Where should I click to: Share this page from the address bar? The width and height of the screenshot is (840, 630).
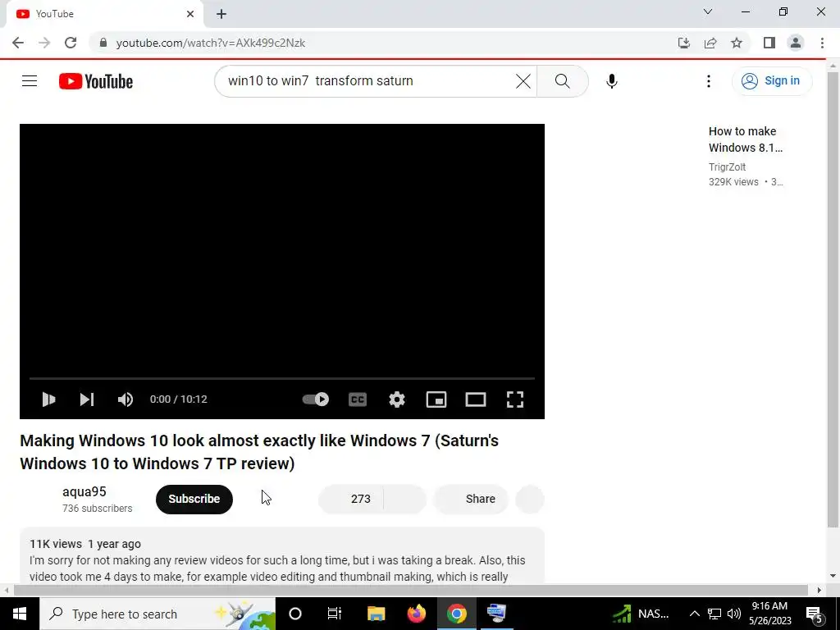point(710,43)
